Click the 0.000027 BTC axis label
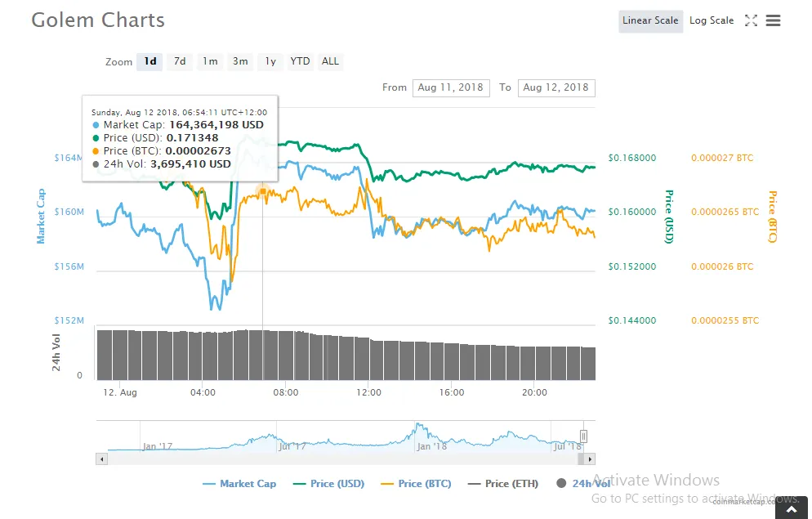 (x=722, y=158)
